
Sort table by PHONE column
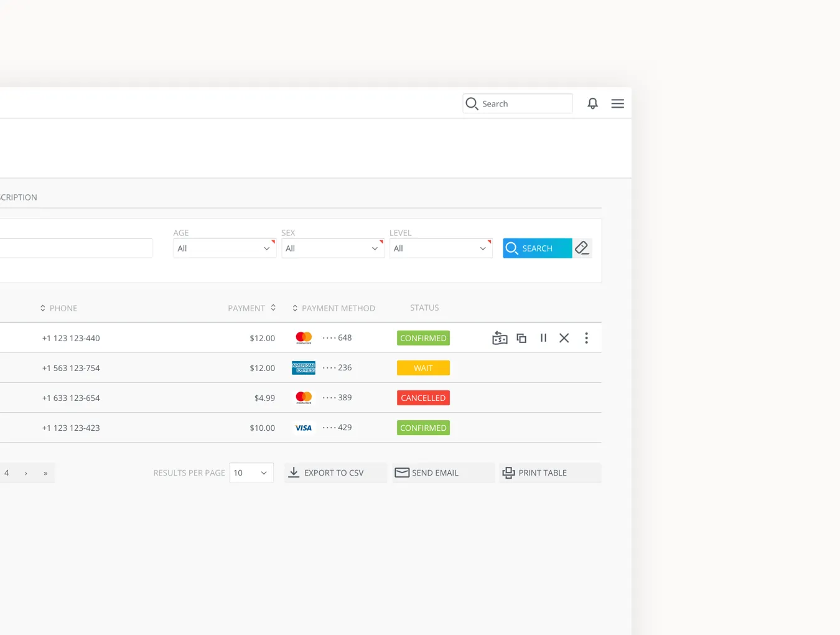tap(58, 308)
